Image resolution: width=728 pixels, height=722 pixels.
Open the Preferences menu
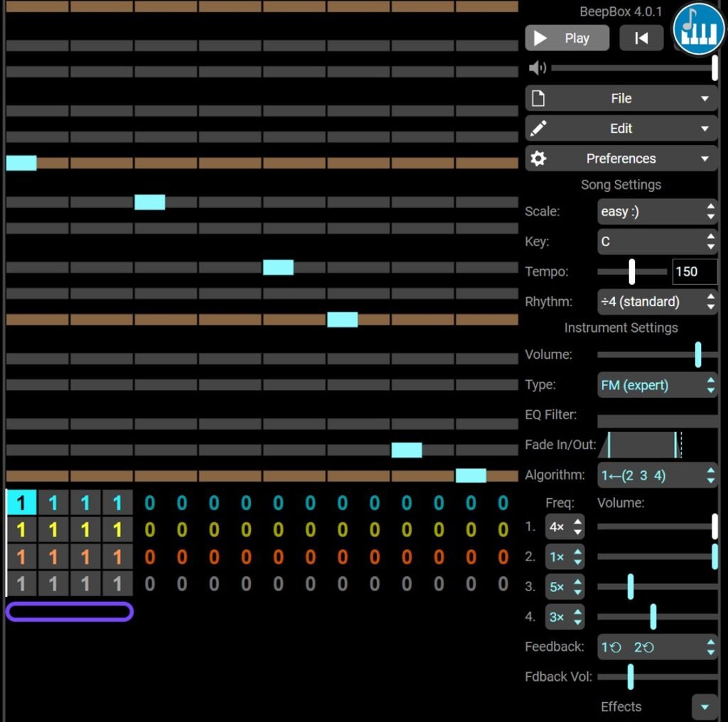click(621, 158)
